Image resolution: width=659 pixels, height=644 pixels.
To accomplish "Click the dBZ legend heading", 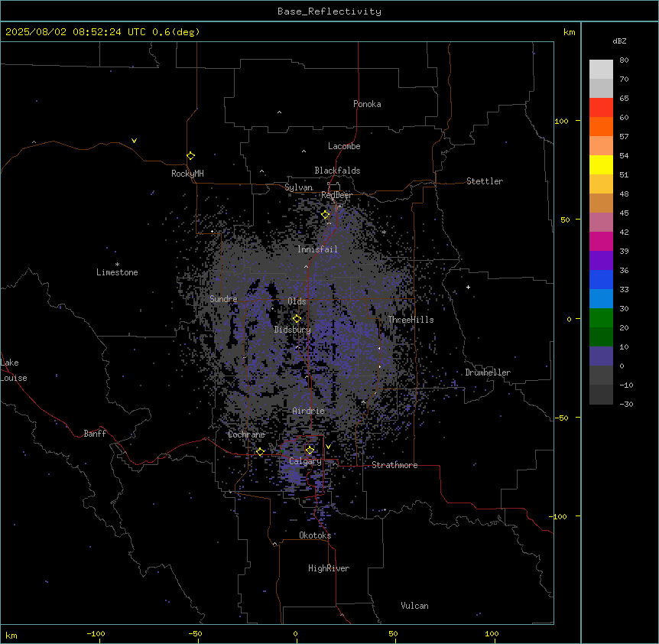I will [619, 41].
